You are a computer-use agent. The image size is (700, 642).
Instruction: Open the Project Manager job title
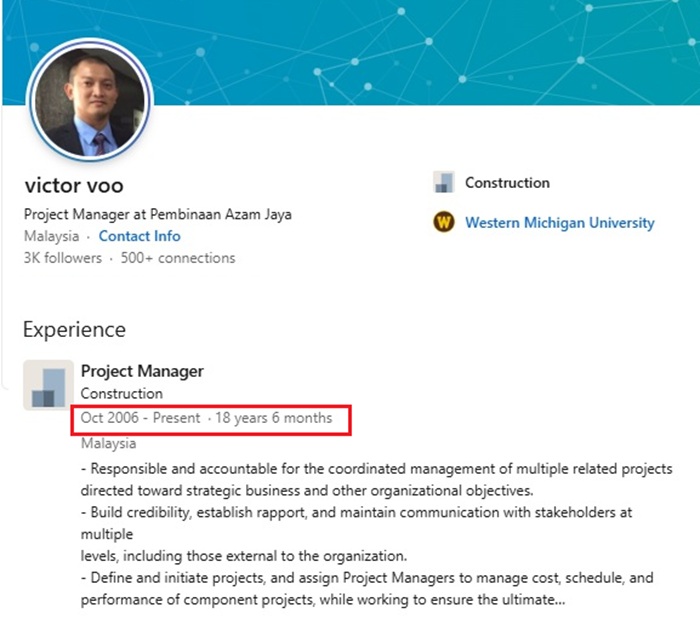(142, 371)
